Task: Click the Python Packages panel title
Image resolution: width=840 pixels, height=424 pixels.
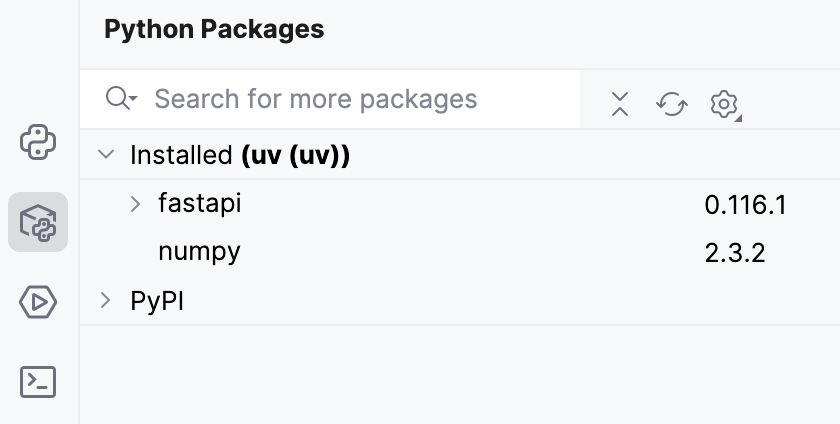Action: [214, 30]
